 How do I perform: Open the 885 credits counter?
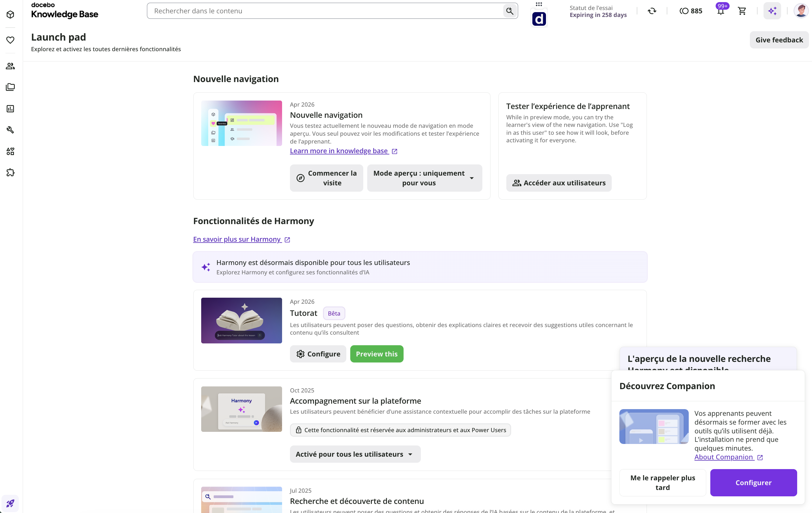point(691,11)
